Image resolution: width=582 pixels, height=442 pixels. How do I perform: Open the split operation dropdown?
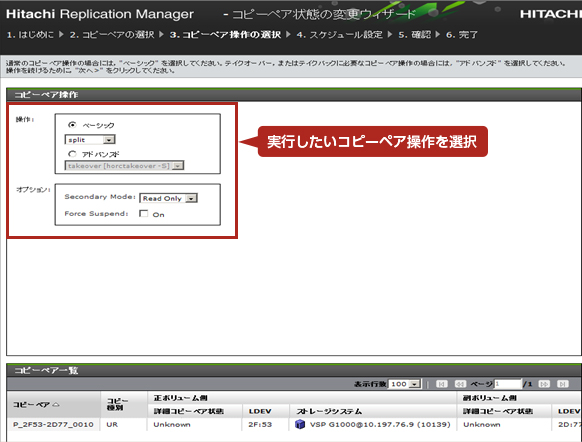(90, 140)
